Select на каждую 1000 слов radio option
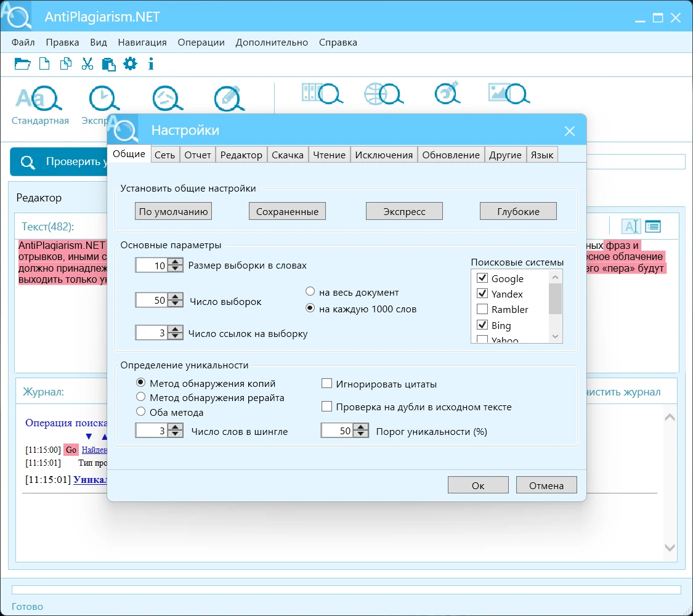 [x=310, y=308]
